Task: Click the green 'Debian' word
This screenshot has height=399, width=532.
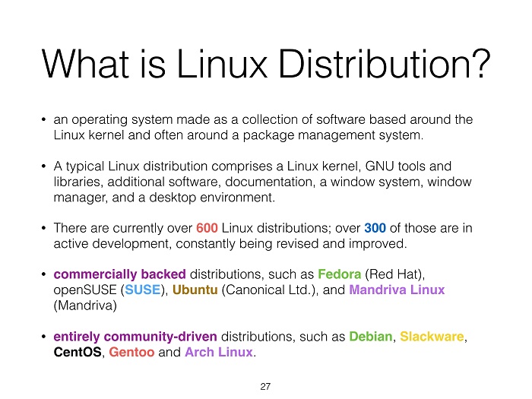Action: coord(371,337)
